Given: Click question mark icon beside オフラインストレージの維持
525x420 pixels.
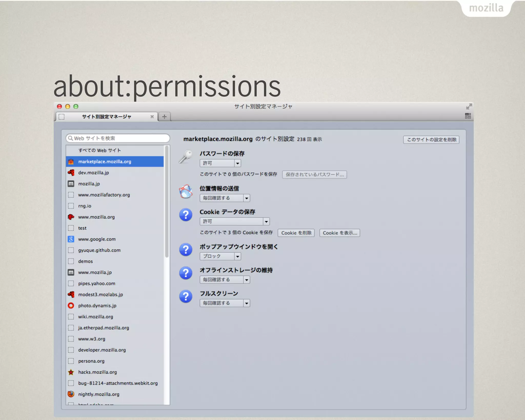Looking at the screenshot, I should [x=186, y=273].
